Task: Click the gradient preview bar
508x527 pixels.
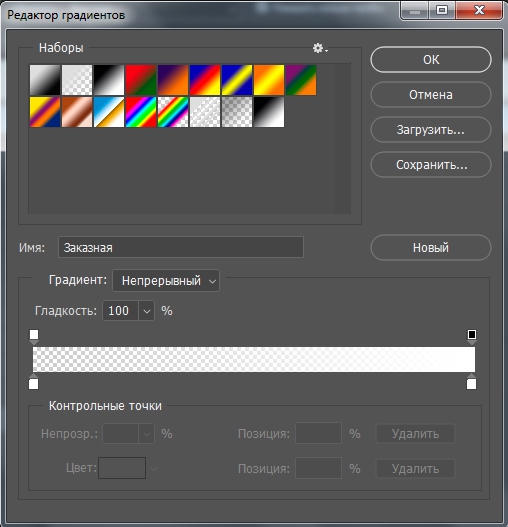Action: [x=254, y=359]
